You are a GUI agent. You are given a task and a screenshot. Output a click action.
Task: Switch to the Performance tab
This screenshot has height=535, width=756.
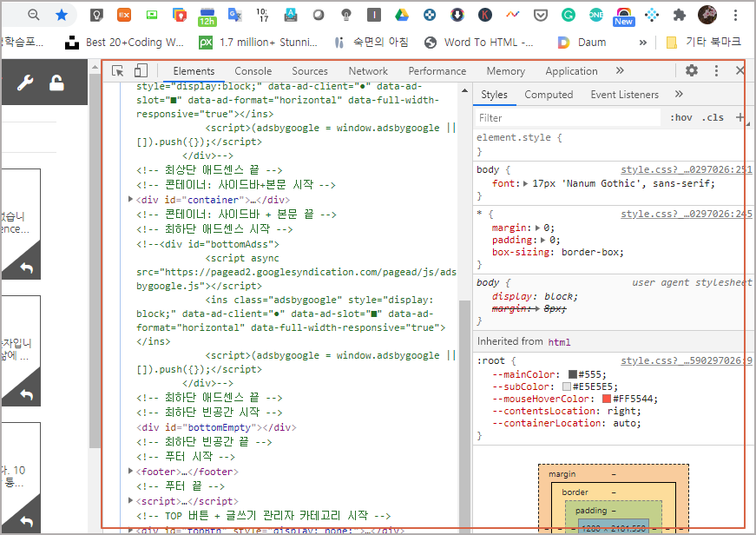pyautogui.click(x=437, y=71)
